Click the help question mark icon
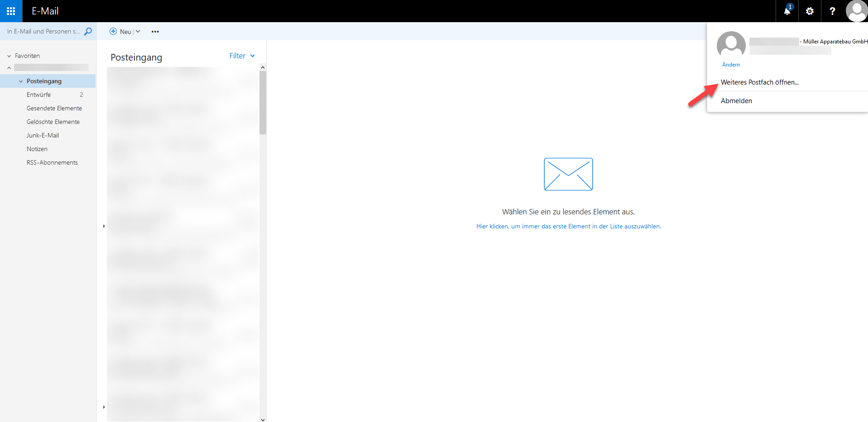 832,11
